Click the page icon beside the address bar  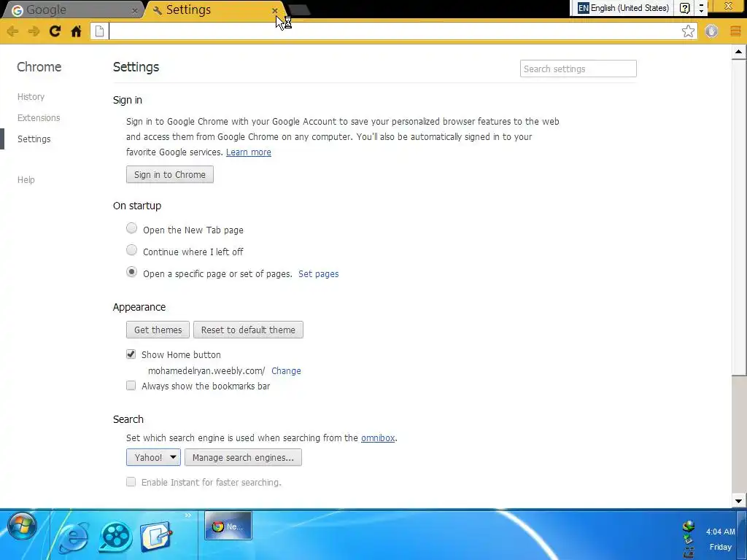(99, 31)
